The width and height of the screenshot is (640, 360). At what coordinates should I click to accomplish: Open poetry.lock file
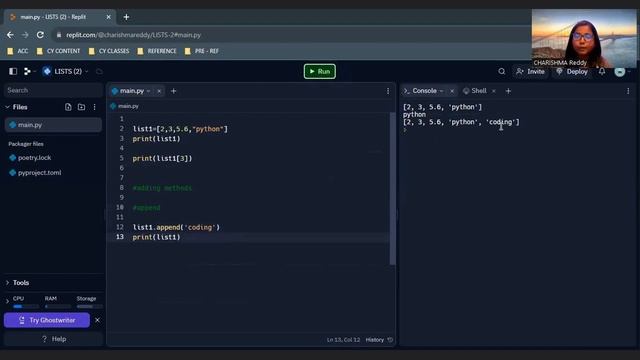(x=34, y=158)
